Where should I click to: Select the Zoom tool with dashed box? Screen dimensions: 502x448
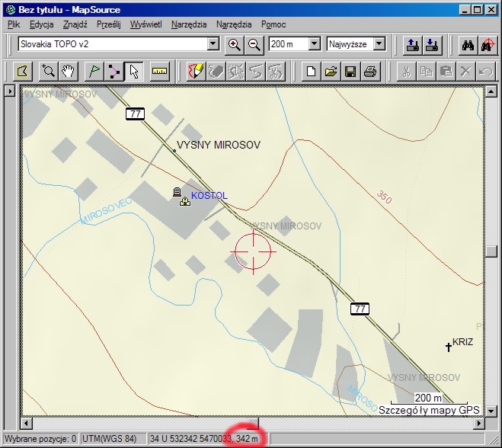pyautogui.click(x=48, y=71)
